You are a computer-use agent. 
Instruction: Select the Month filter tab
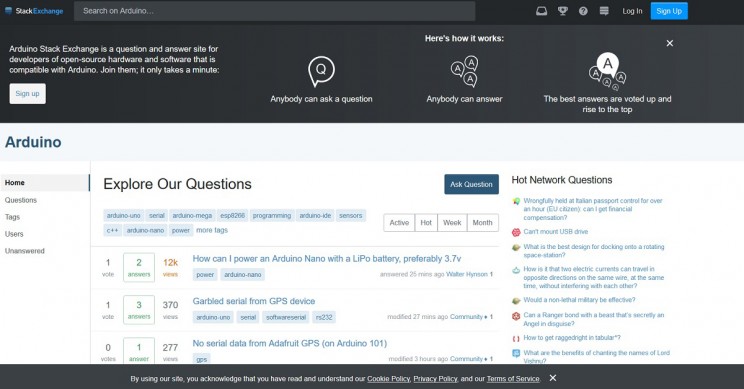click(x=483, y=222)
